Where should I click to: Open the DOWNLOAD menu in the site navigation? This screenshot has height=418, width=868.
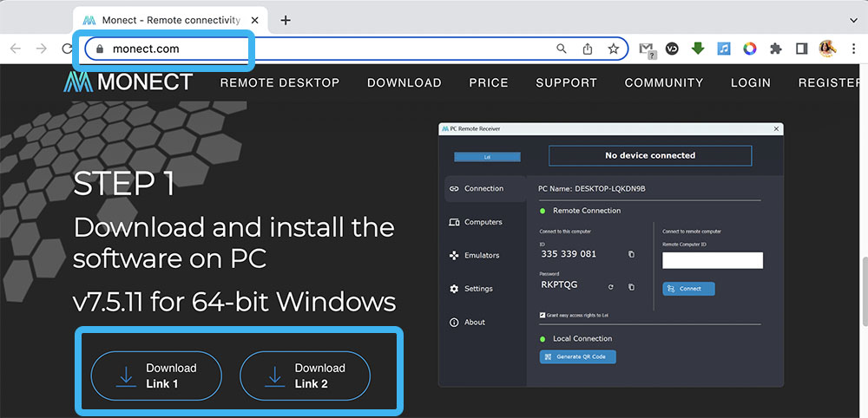(x=404, y=82)
